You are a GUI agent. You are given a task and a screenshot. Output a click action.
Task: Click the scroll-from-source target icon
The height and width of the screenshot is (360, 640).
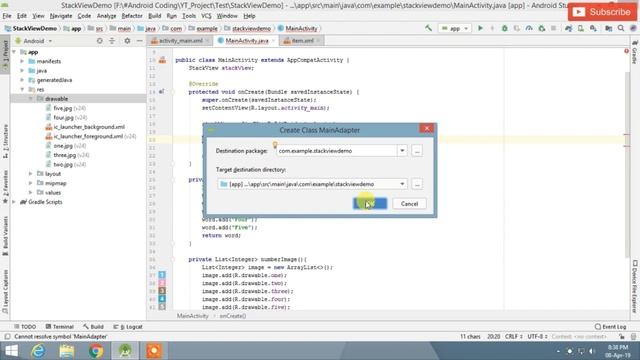pos(100,41)
